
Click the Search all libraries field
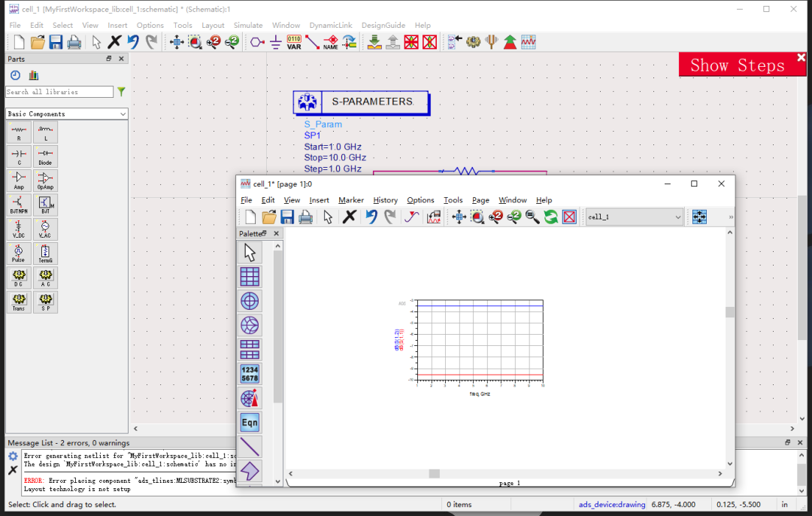[59, 92]
